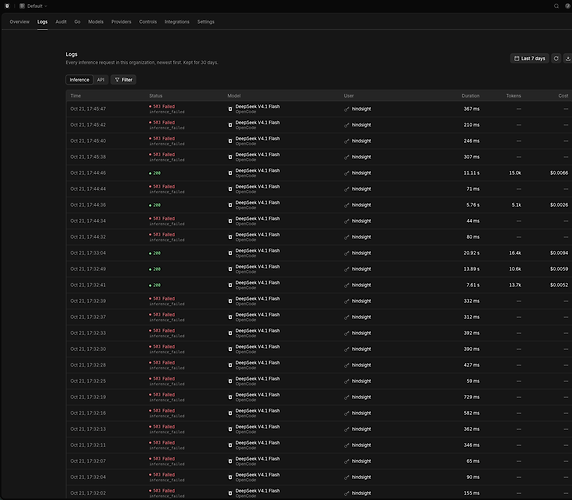Open the Filter button
Screen dimensions: 572x500
123,80
